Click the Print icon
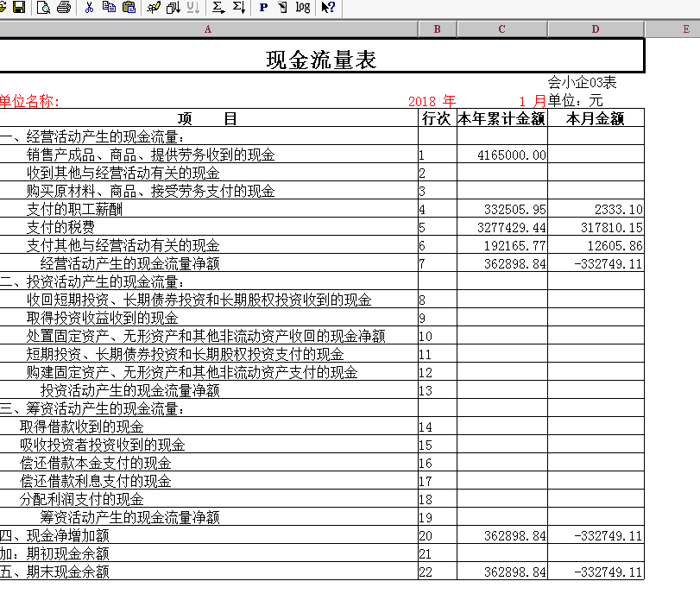This screenshot has width=700, height=594. [x=64, y=7]
